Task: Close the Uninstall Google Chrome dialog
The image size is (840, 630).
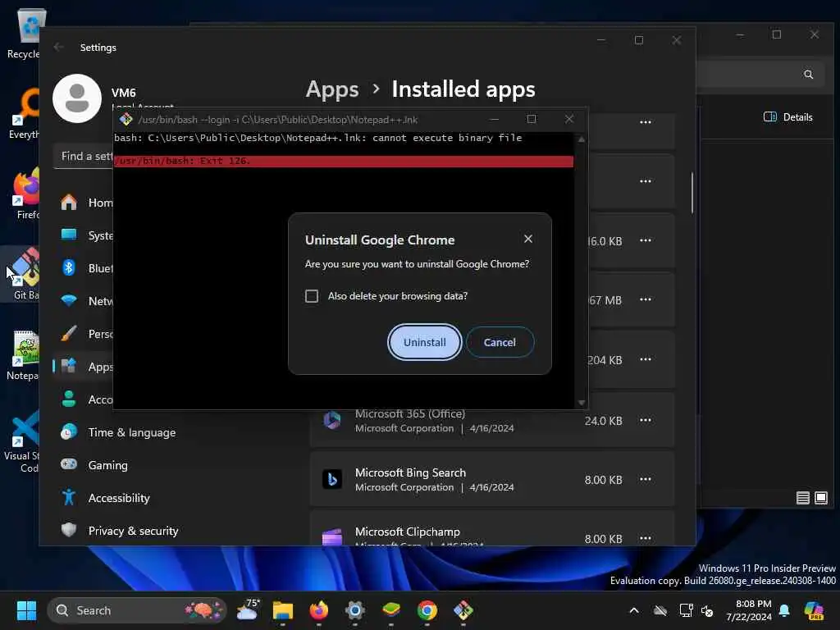Action: tap(527, 239)
